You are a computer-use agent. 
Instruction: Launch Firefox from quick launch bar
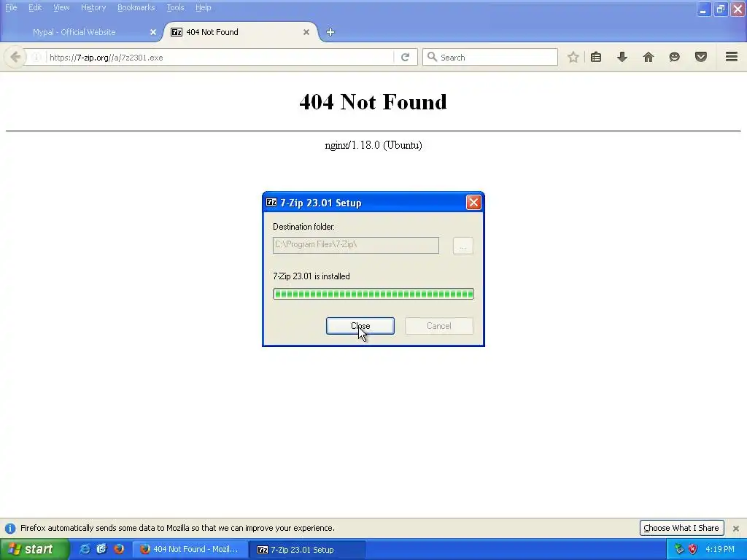coord(119,549)
